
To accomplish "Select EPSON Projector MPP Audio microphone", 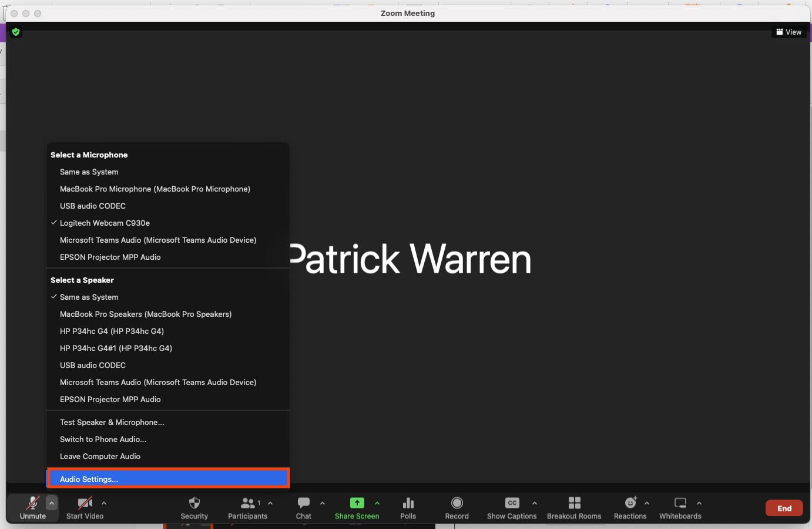I will pos(168,257).
